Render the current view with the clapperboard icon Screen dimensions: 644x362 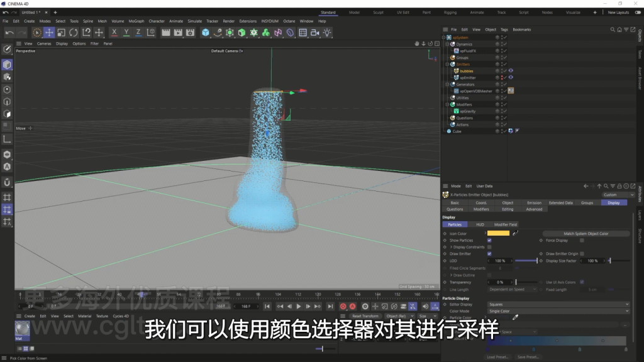click(166, 33)
